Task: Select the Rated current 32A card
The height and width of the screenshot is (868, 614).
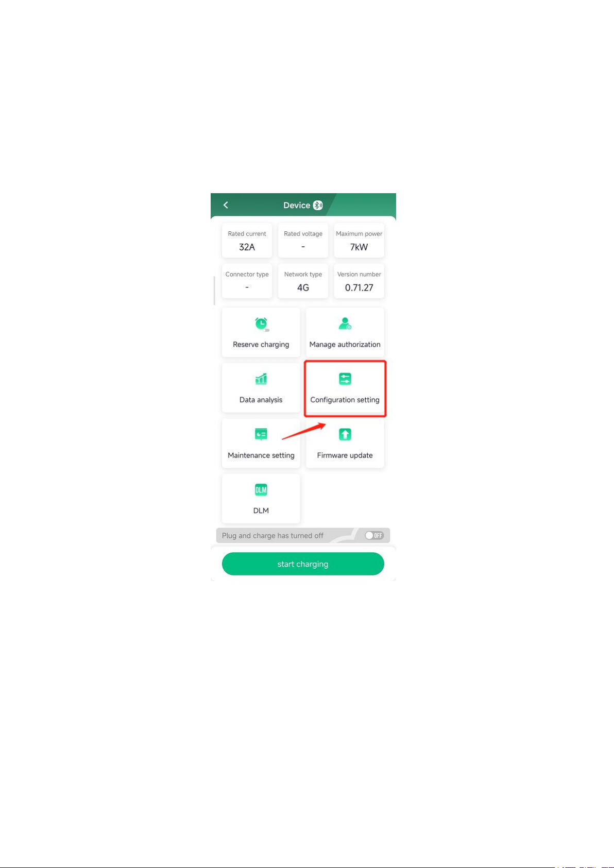Action: coord(247,241)
